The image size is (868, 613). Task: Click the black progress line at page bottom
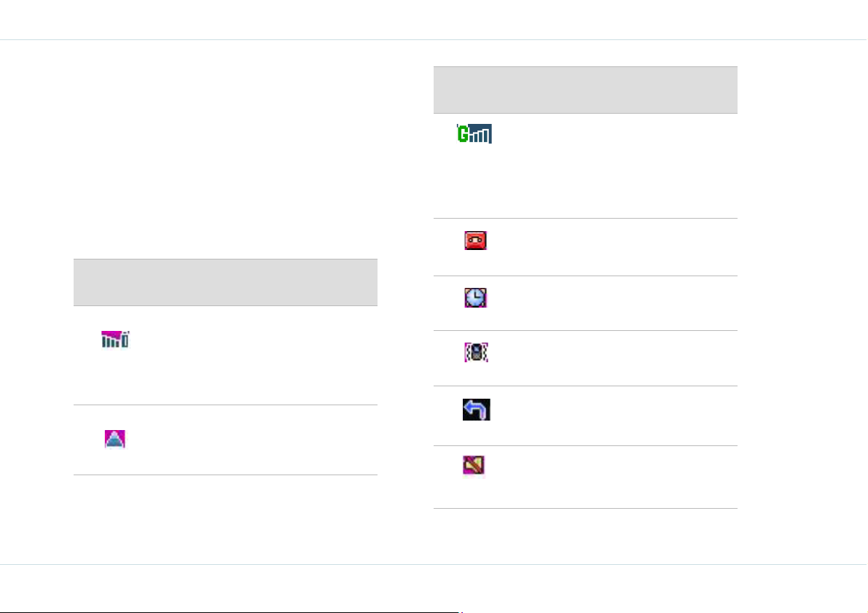coord(231,612)
